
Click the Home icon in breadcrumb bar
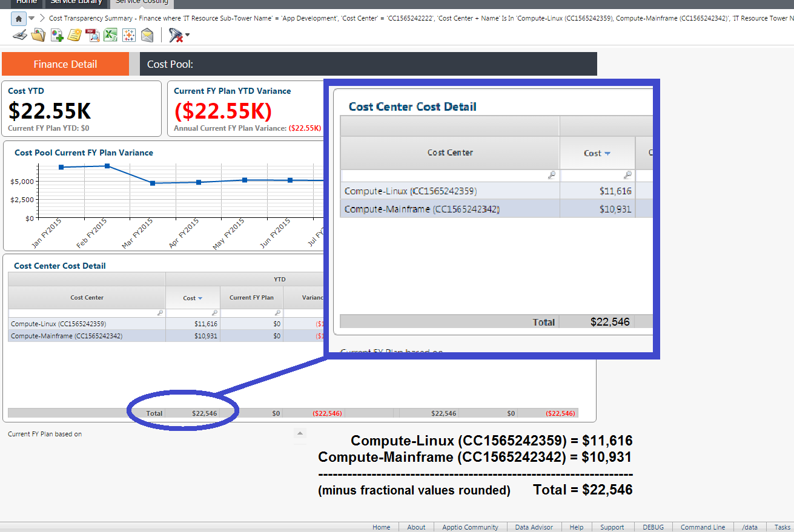pos(19,18)
